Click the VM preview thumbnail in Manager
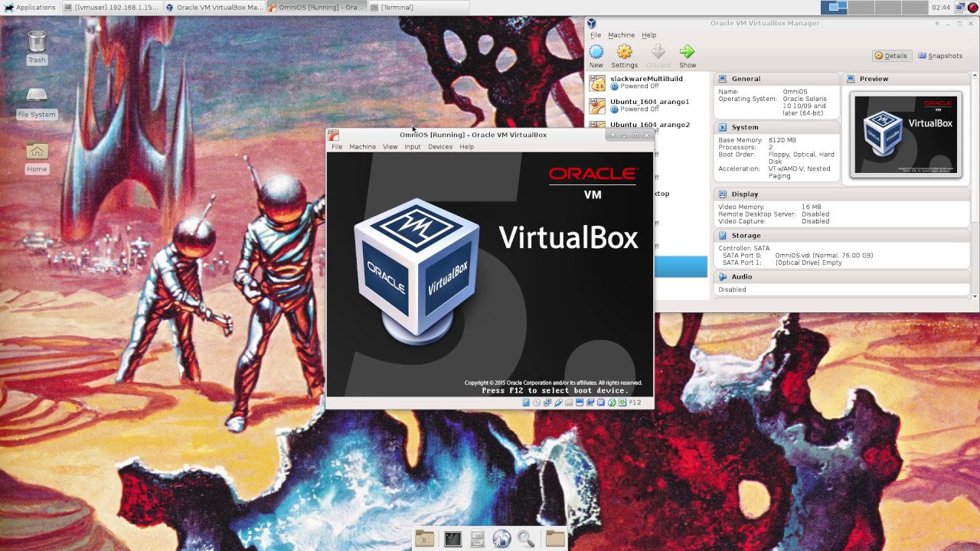The width and height of the screenshot is (980, 551). pos(906,136)
